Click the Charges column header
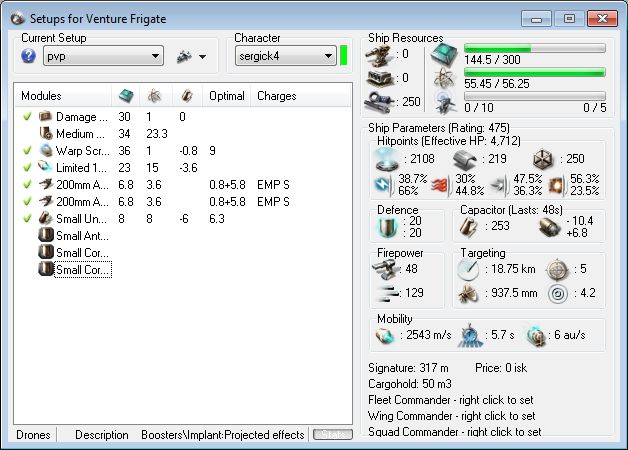628x450 pixels. (x=277, y=96)
